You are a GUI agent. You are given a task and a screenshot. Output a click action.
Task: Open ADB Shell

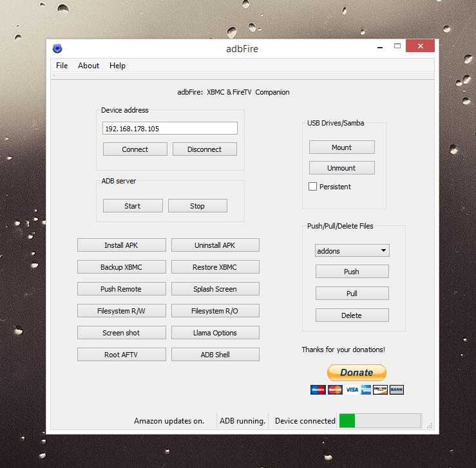pyautogui.click(x=215, y=354)
